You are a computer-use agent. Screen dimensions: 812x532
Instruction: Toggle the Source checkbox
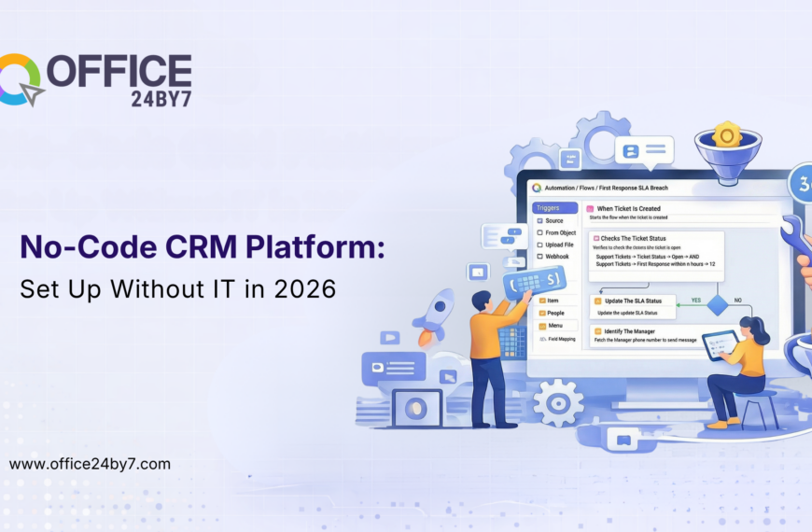tap(539, 220)
